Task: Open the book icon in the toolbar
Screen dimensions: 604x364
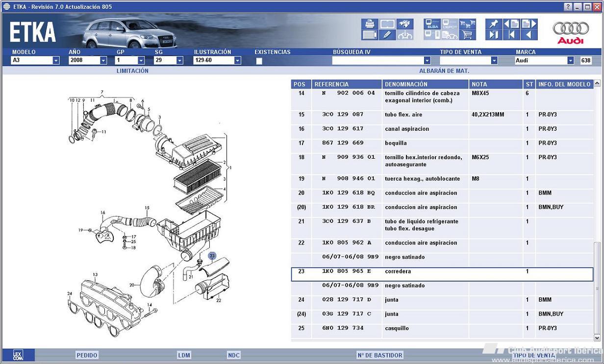Action: (387, 24)
